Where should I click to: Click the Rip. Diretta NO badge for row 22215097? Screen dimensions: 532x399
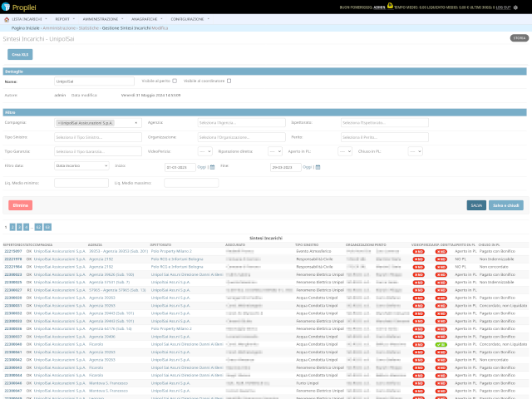click(x=441, y=251)
